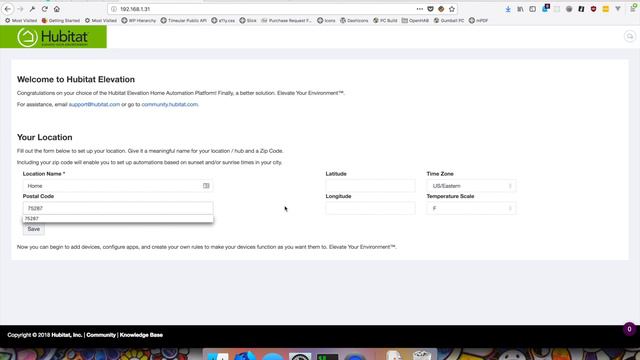Click the Hubitat logo
The height and width of the screenshot is (360, 640).
coord(53,37)
